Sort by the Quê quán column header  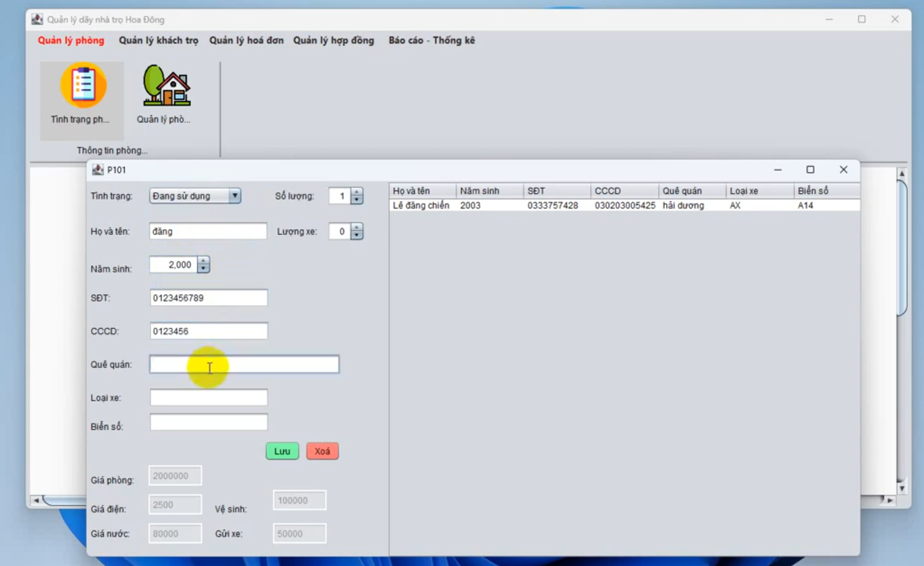pyautogui.click(x=693, y=191)
